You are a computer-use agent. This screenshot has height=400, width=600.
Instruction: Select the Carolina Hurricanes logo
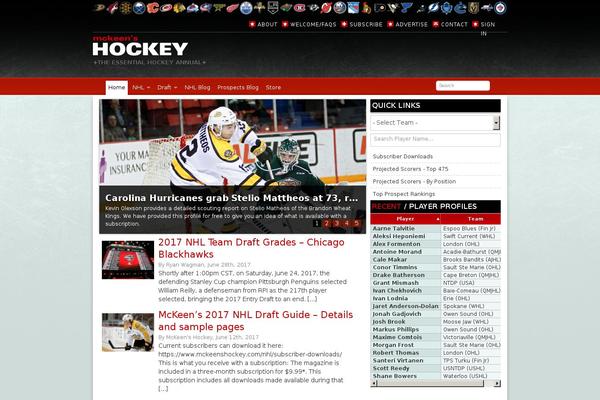click(x=166, y=8)
